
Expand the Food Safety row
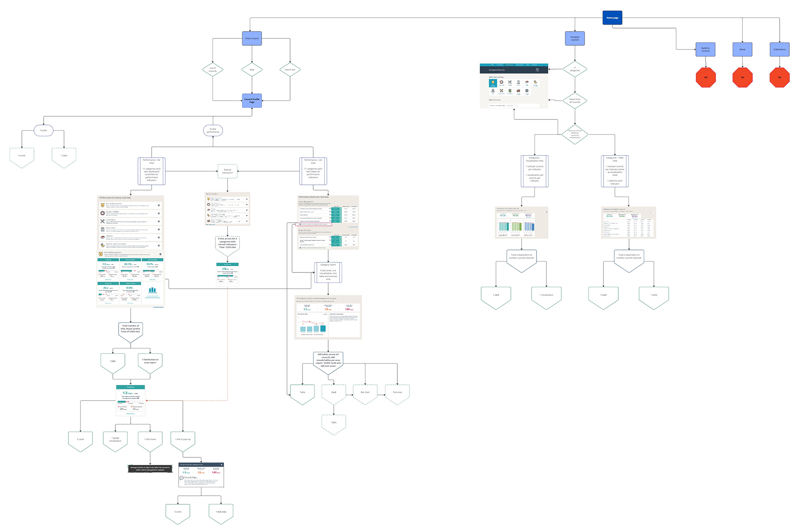pos(159,221)
